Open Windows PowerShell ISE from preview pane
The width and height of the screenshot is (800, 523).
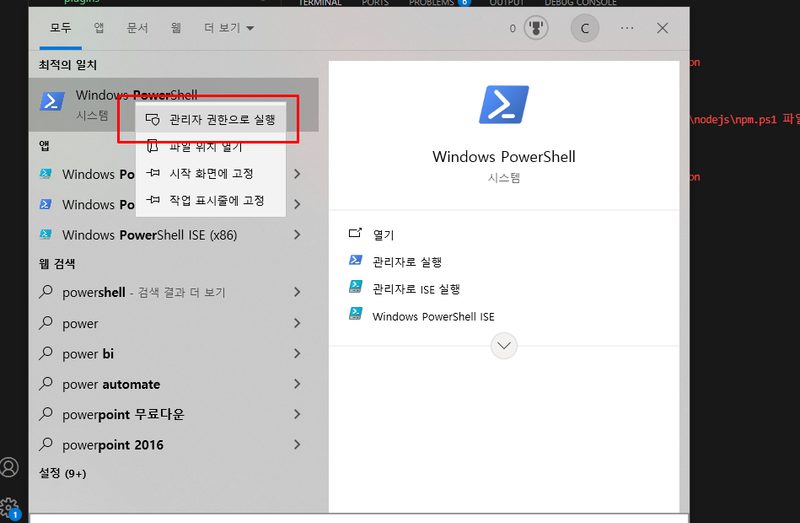click(x=433, y=316)
